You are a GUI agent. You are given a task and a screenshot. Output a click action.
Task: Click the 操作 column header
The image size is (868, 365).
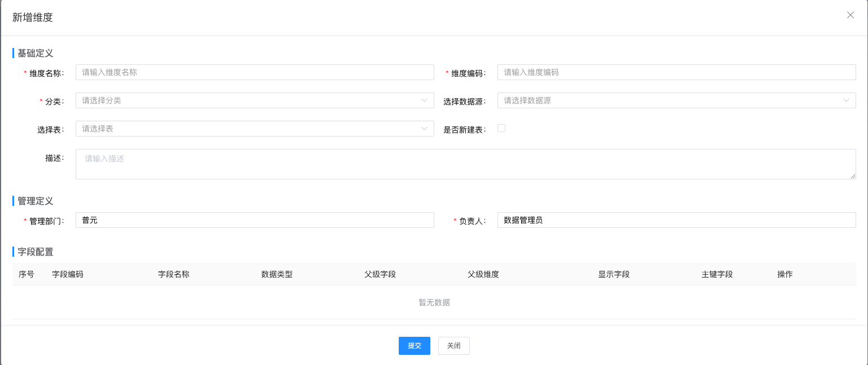pos(785,275)
